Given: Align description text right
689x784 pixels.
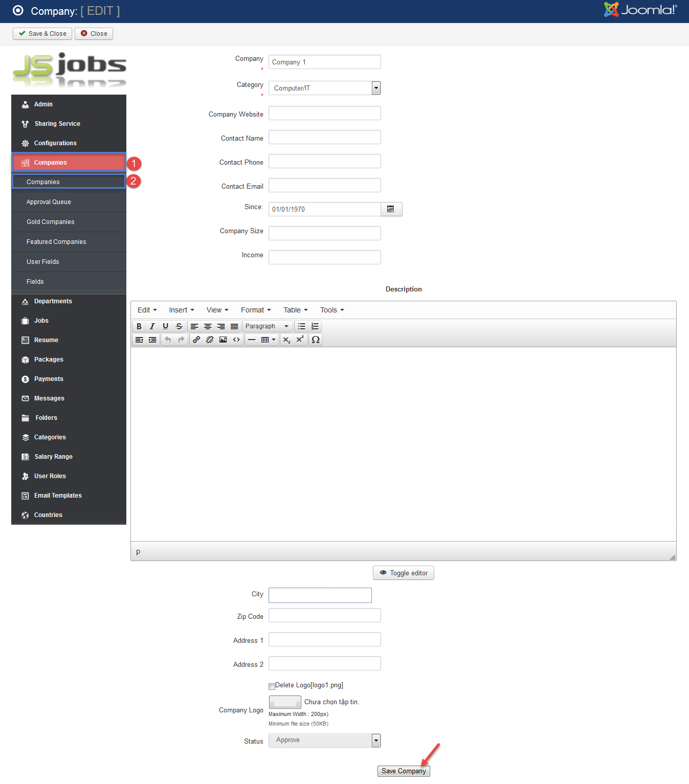Looking at the screenshot, I should (221, 326).
